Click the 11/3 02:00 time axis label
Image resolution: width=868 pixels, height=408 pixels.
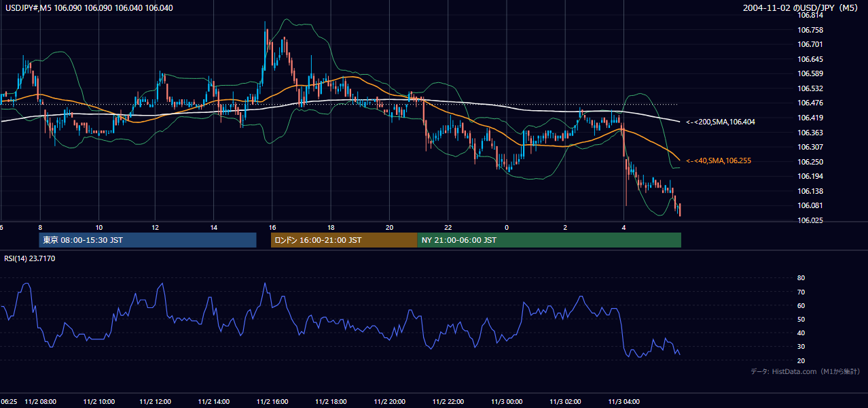(x=566, y=401)
